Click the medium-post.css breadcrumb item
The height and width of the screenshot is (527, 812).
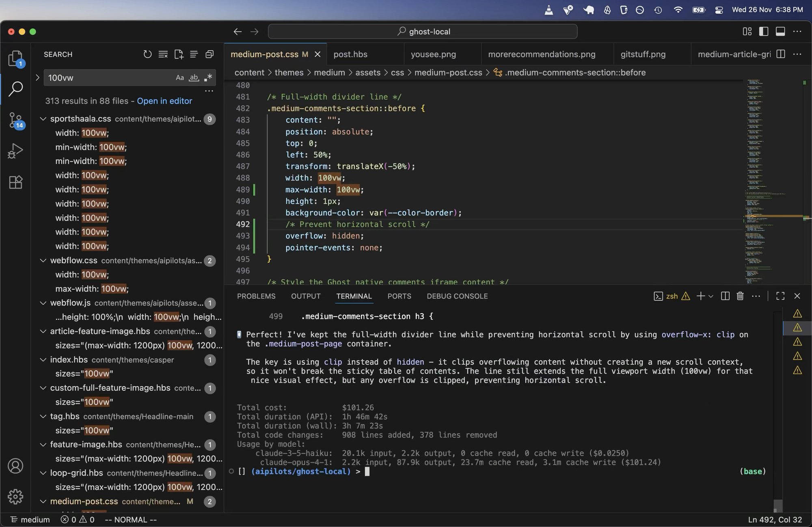pyautogui.click(x=448, y=73)
